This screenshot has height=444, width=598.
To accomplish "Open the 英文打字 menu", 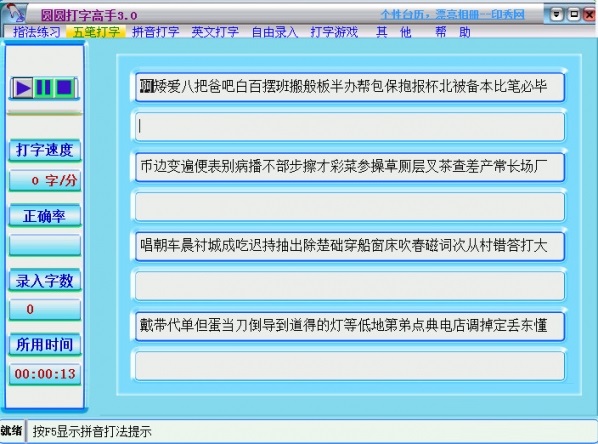I will pyautogui.click(x=215, y=32).
